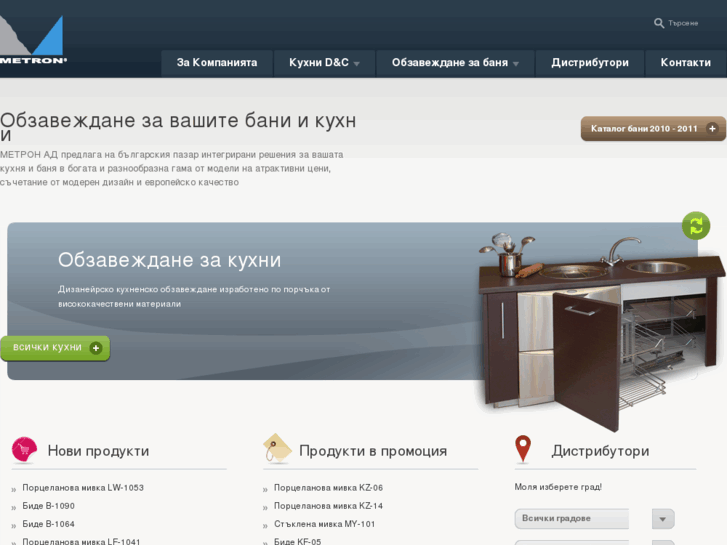The height and width of the screenshot is (545, 727).
Task: Open Порцеланова мивка KZ-14 link
Action: [328, 506]
